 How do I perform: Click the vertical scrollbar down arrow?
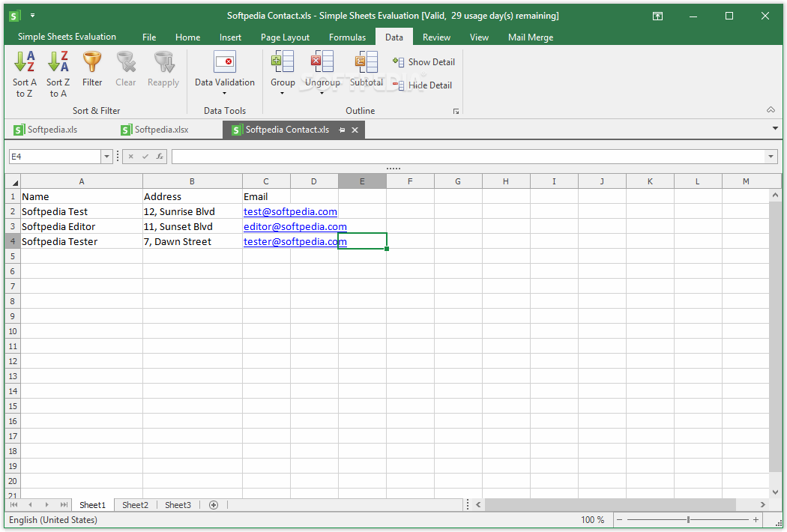coord(775,492)
